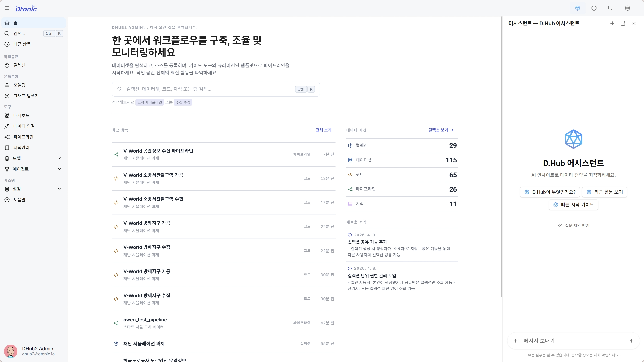Click the 데이터셋 data asset row
The image size is (644, 362).
[402, 160]
